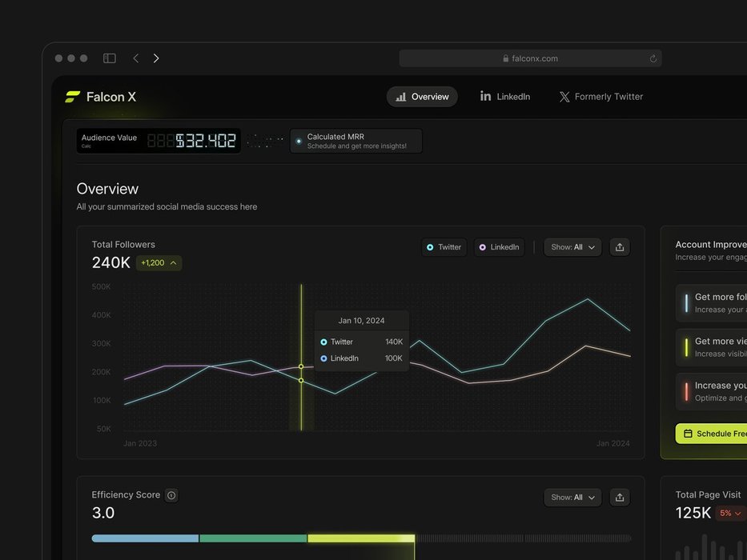Reload the page with the refresh icon

coord(653,58)
